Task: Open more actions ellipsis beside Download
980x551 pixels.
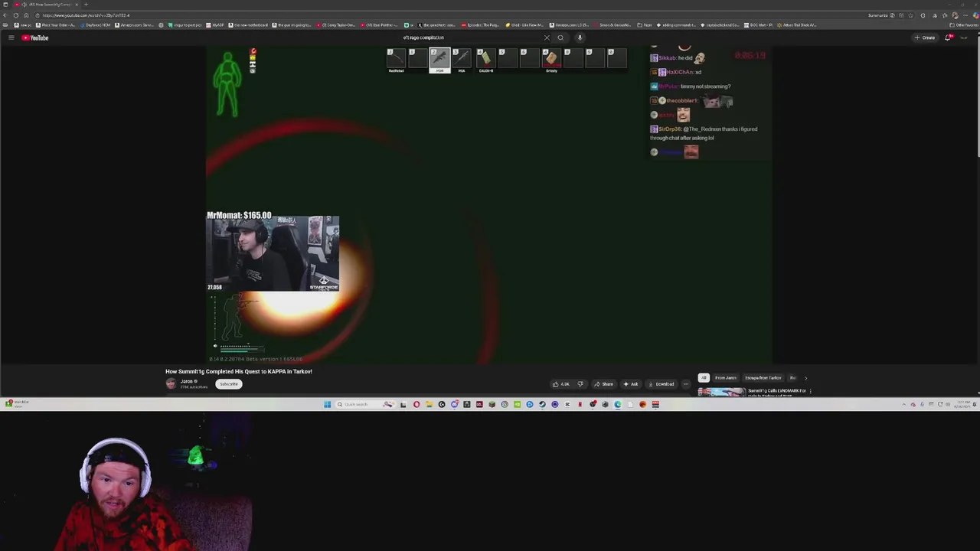Action: [686, 384]
